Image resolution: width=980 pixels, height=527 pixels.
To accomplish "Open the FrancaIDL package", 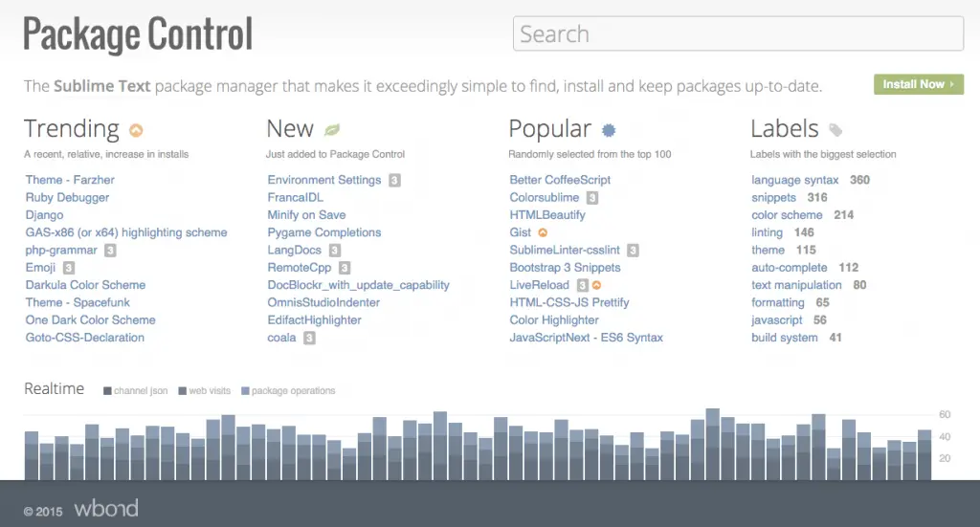I will (296, 197).
